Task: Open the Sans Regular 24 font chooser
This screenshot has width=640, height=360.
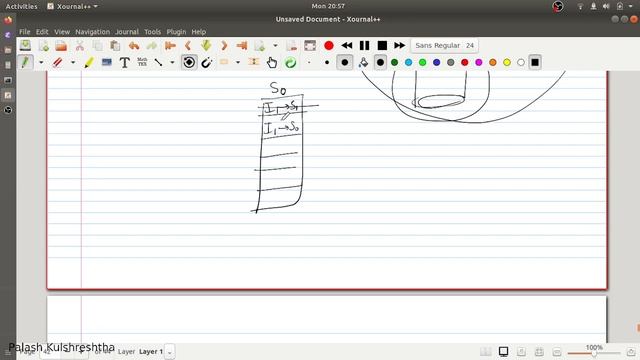Action: pyautogui.click(x=444, y=45)
